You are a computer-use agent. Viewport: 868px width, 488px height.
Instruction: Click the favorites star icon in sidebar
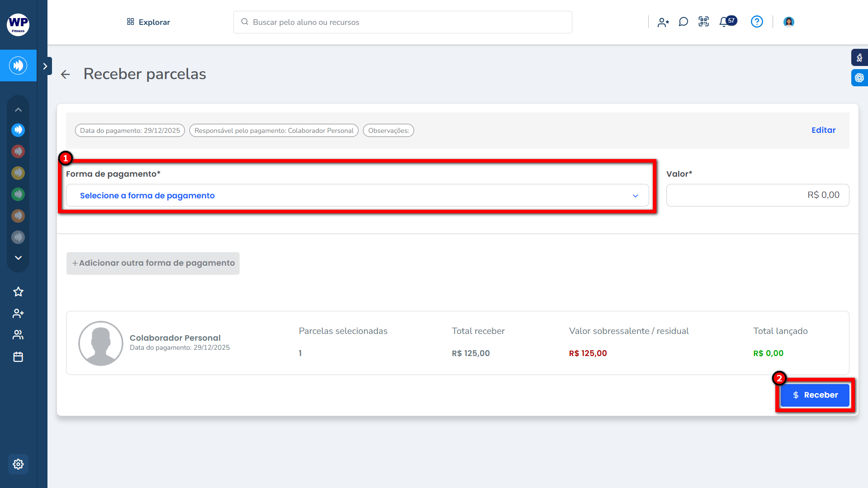[18, 292]
